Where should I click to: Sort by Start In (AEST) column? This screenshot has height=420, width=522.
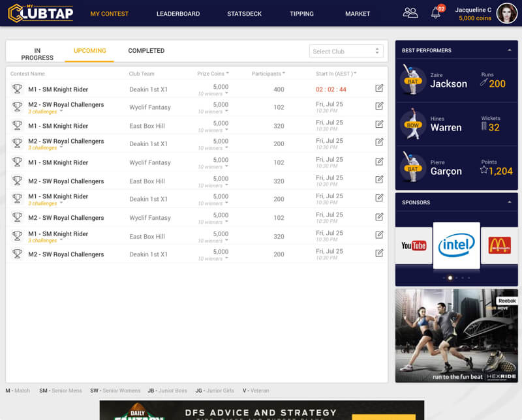[x=336, y=74]
